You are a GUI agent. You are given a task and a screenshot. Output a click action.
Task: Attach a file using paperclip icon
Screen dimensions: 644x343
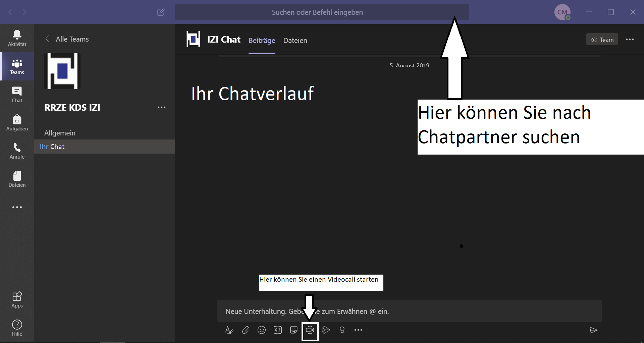[x=246, y=330]
